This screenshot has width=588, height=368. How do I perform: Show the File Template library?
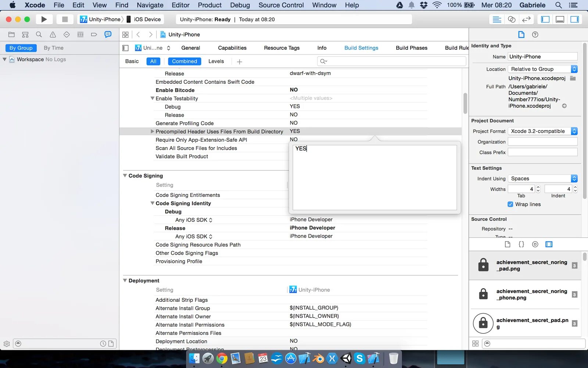pyautogui.click(x=508, y=244)
